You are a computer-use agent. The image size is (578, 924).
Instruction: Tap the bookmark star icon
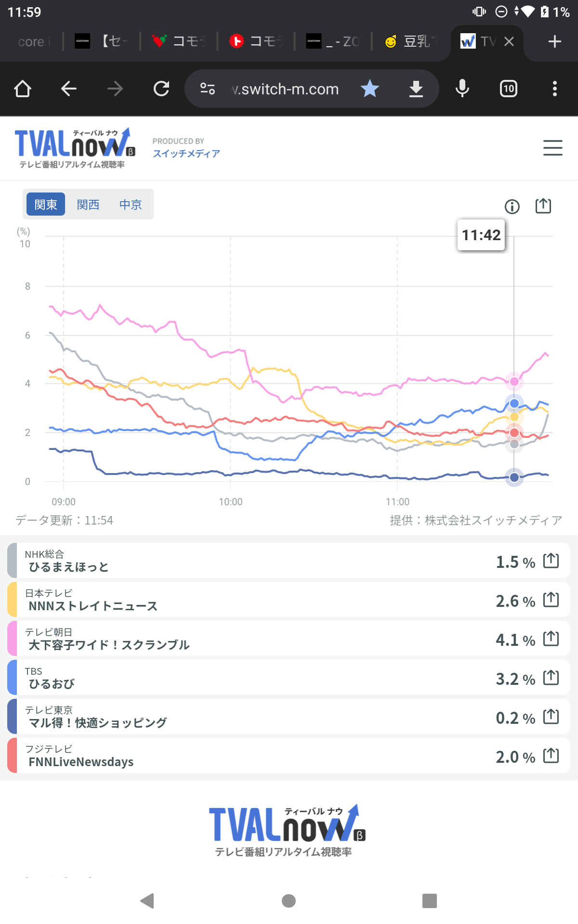(370, 89)
